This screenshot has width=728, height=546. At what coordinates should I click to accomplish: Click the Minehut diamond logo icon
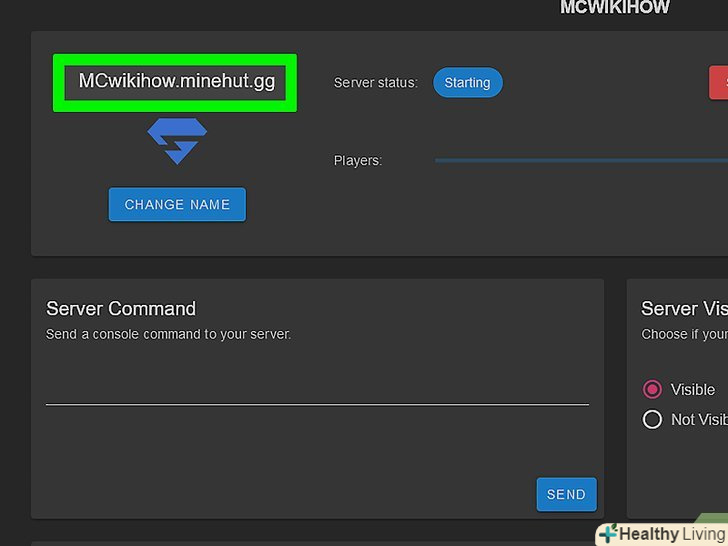(x=177, y=141)
